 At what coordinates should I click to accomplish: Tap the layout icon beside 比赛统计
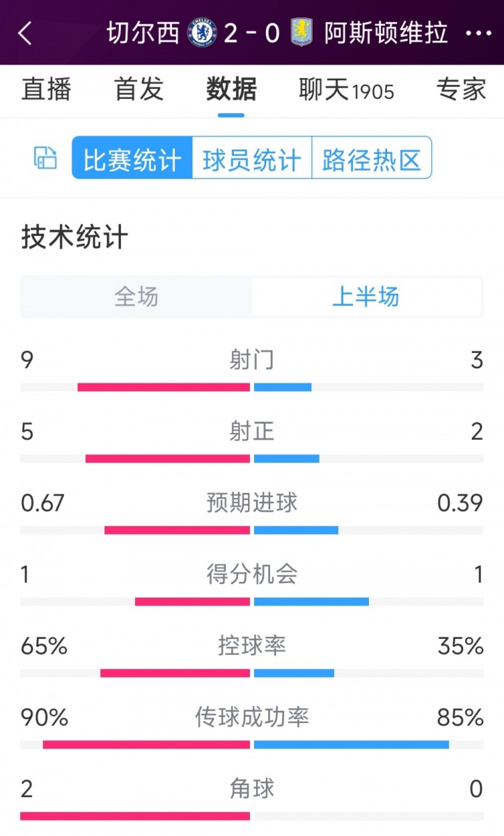point(45,158)
